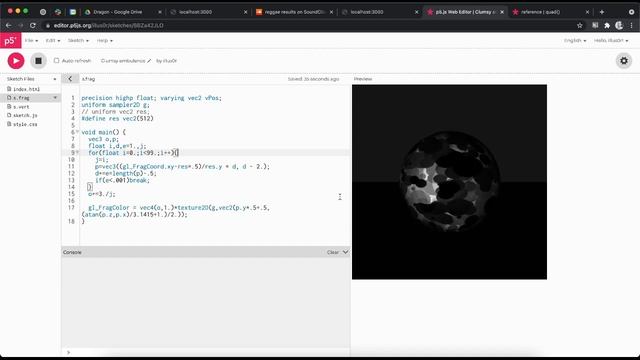640x360 pixels.
Task: Switch to the Dragon Google Drive tab
Action: tap(122, 12)
